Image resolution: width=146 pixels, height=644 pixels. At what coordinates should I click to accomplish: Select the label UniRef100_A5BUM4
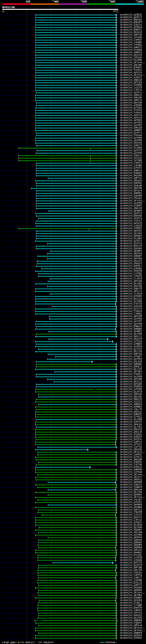(x=131, y=620)
